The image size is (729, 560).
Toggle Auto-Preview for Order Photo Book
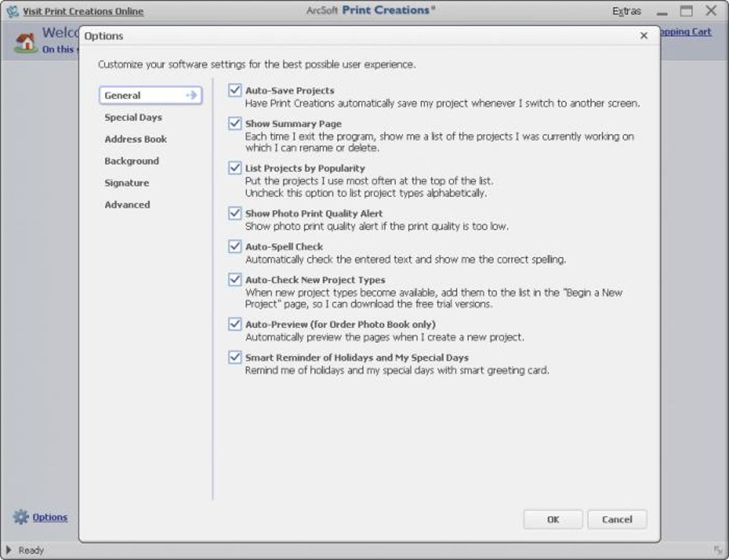pyautogui.click(x=235, y=324)
